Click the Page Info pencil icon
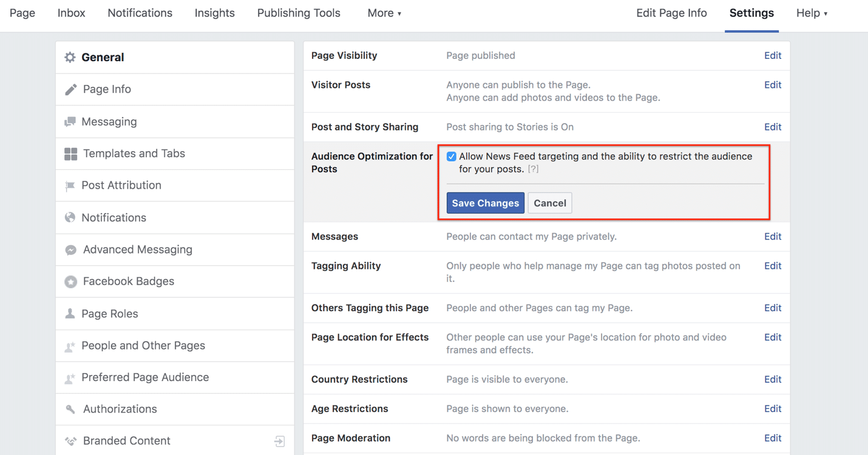868x455 pixels. pos(71,90)
